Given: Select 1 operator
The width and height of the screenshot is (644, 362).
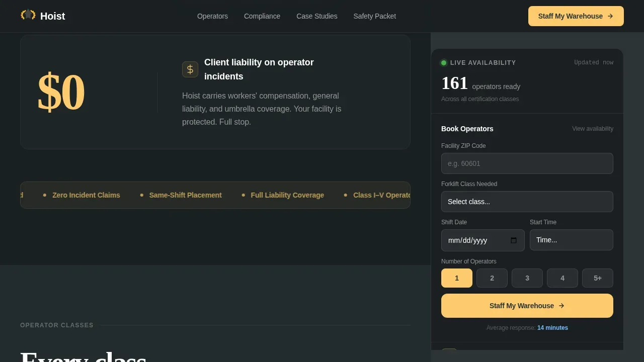Looking at the screenshot, I should (x=457, y=278).
